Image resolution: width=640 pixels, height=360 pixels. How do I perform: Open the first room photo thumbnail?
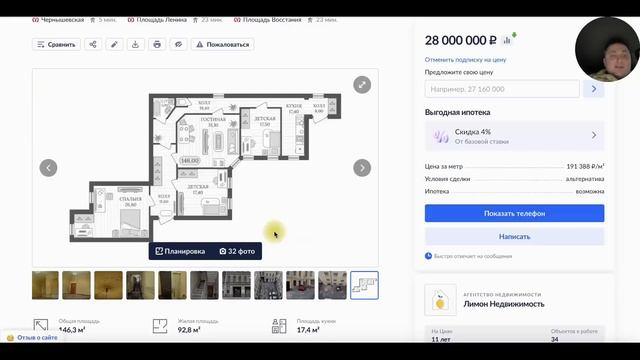coord(45,285)
